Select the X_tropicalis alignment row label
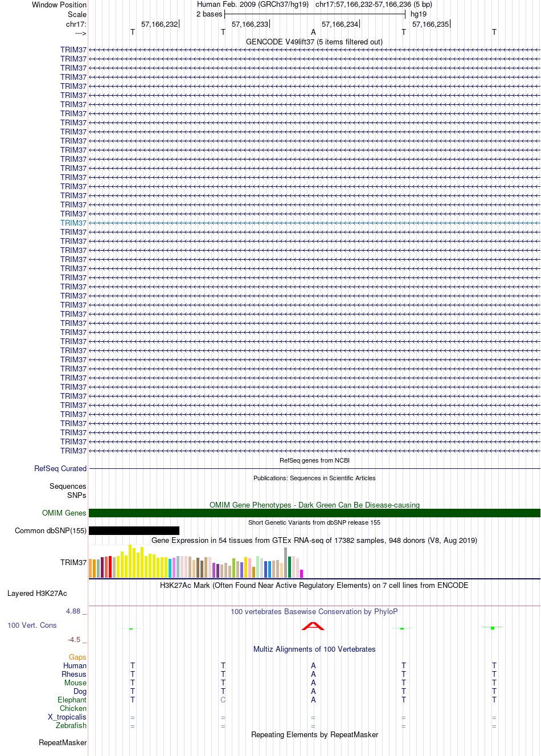This screenshot has width=541, height=756. pos(67,717)
